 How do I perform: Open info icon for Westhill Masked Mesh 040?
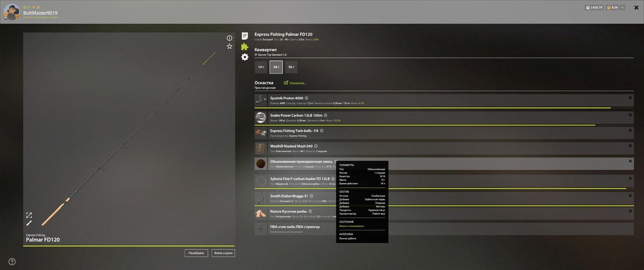[x=316, y=146]
